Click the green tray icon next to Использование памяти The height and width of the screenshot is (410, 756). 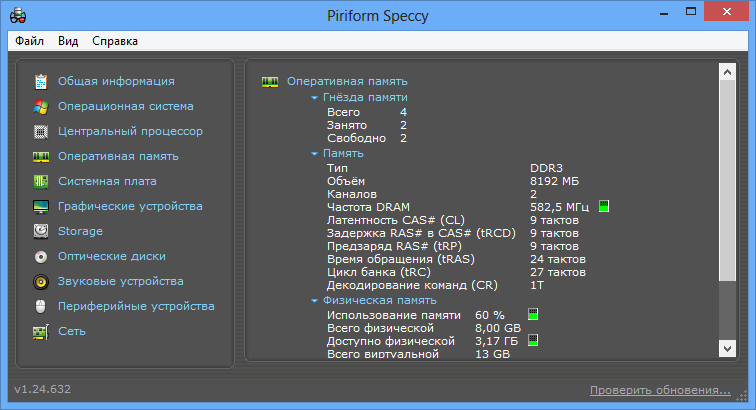point(533,314)
